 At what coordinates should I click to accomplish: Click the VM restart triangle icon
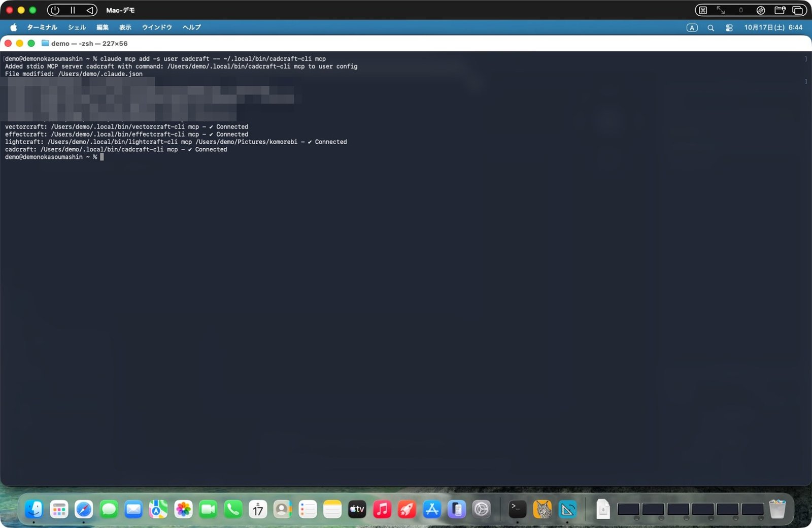tap(89, 10)
